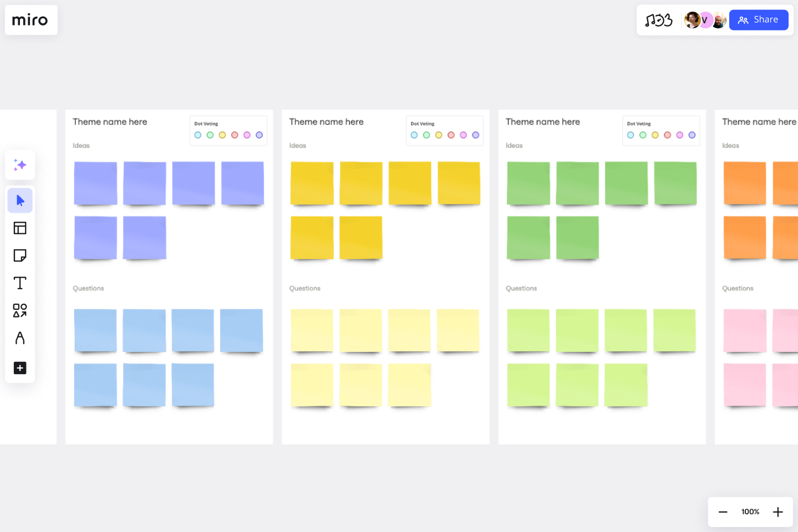This screenshot has width=798, height=532.
Task: Zoom in with the plus button
Action: [778, 512]
